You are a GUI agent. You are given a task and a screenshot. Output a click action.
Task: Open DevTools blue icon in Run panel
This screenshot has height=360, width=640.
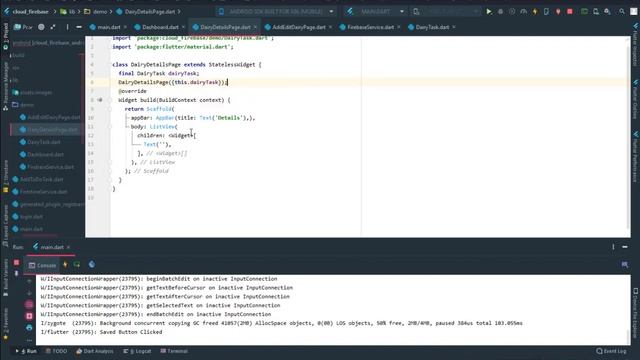tap(92, 265)
